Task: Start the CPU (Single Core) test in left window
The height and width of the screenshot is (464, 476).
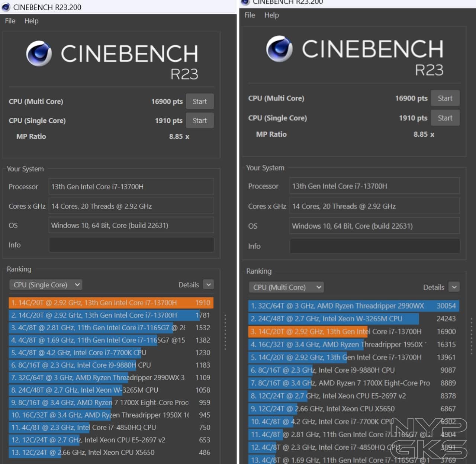Action: pos(200,120)
